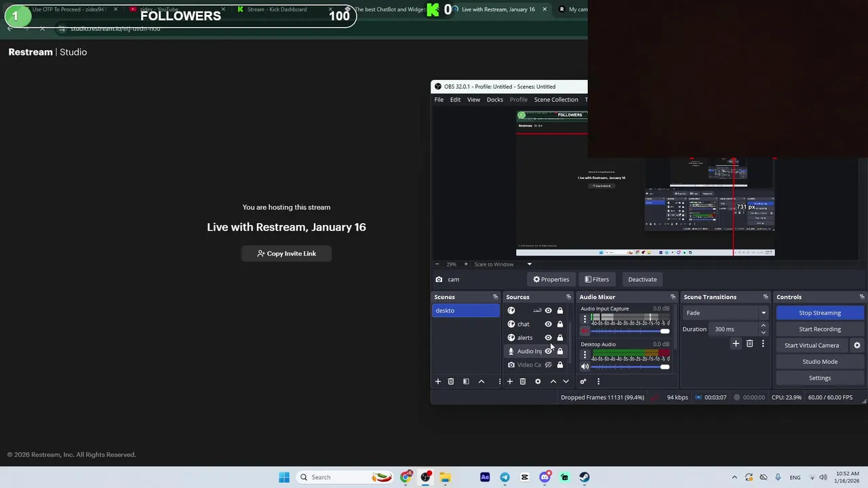Image resolution: width=868 pixels, height=488 pixels.
Task: Open transition properties three-dot menu
Action: click(x=763, y=344)
